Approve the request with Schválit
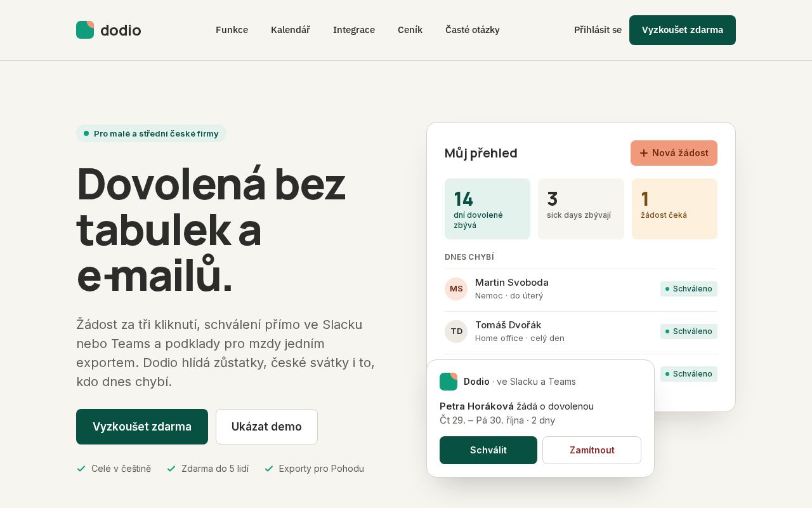 (488, 450)
